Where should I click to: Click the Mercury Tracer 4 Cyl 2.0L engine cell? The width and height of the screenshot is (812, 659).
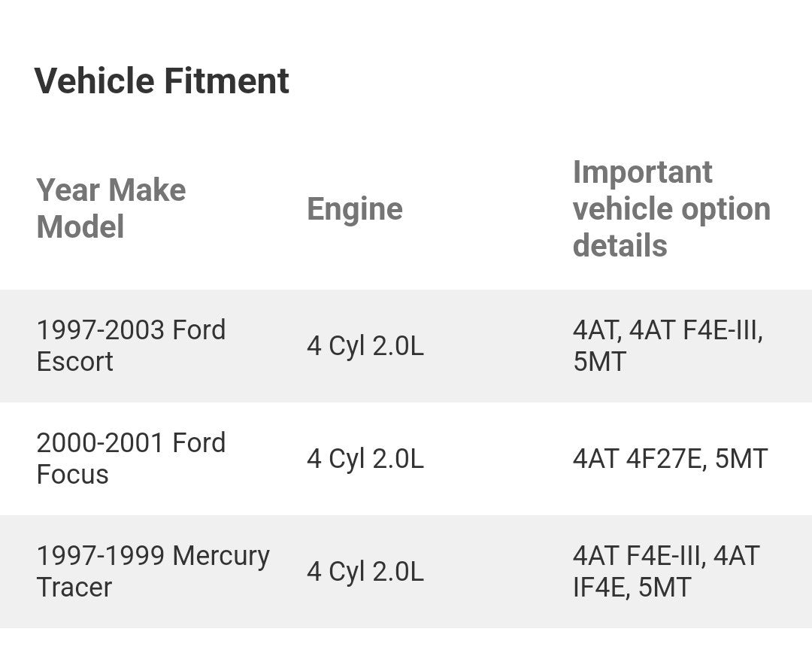[x=365, y=572]
